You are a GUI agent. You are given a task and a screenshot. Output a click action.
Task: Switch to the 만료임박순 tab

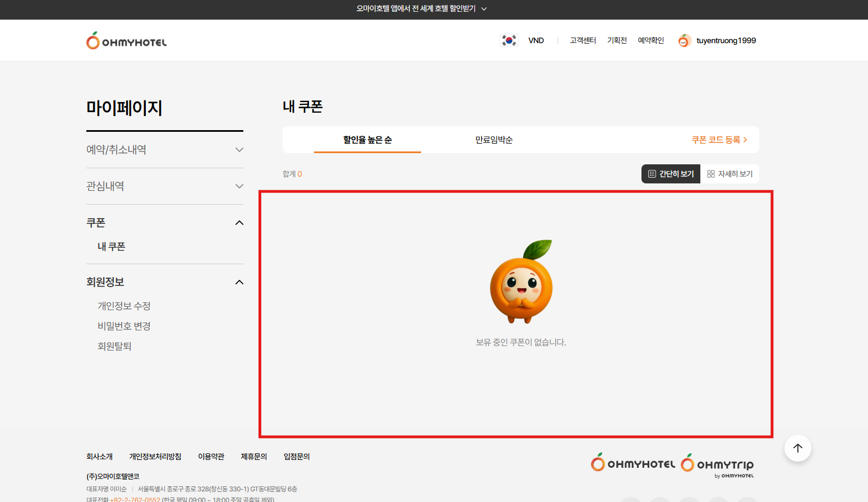pos(494,140)
